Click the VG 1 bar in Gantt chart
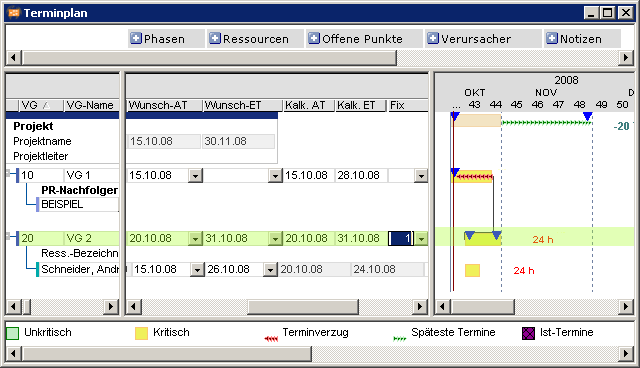 click(472, 177)
